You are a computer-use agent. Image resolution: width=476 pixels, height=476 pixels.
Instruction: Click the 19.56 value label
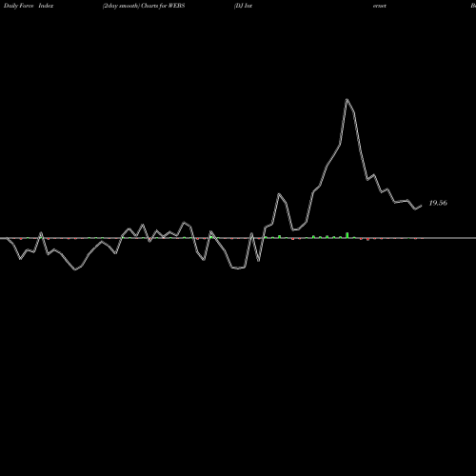438,203
